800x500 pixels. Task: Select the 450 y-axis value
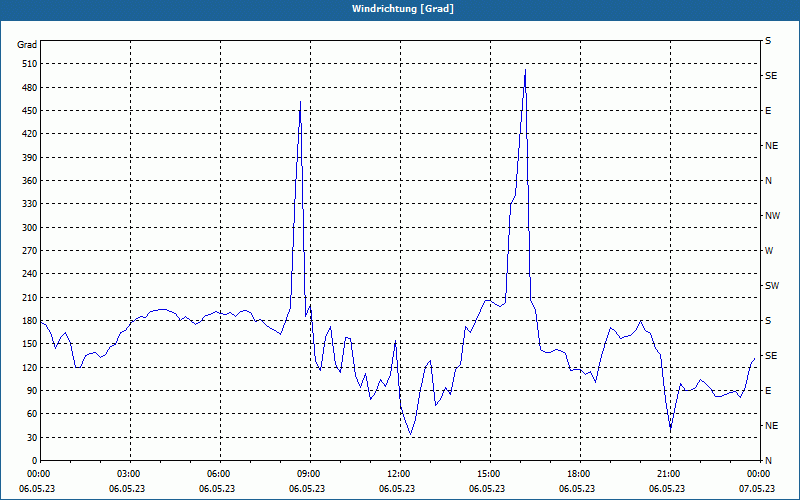30,111
